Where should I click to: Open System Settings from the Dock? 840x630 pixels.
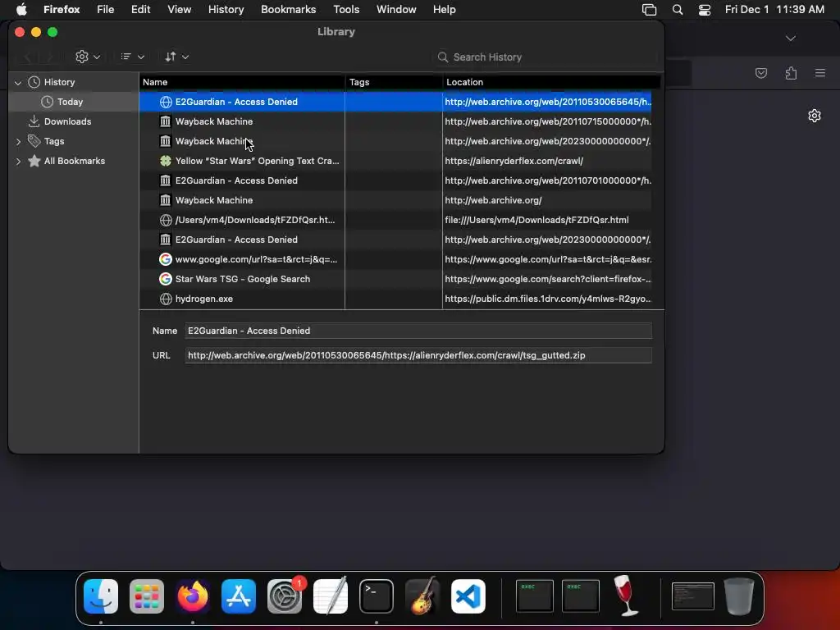click(x=285, y=596)
